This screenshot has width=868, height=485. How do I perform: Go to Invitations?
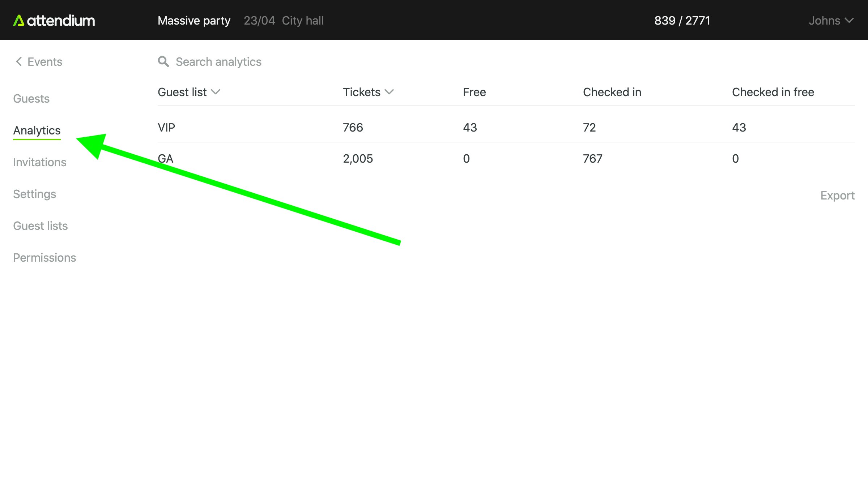[x=40, y=162]
